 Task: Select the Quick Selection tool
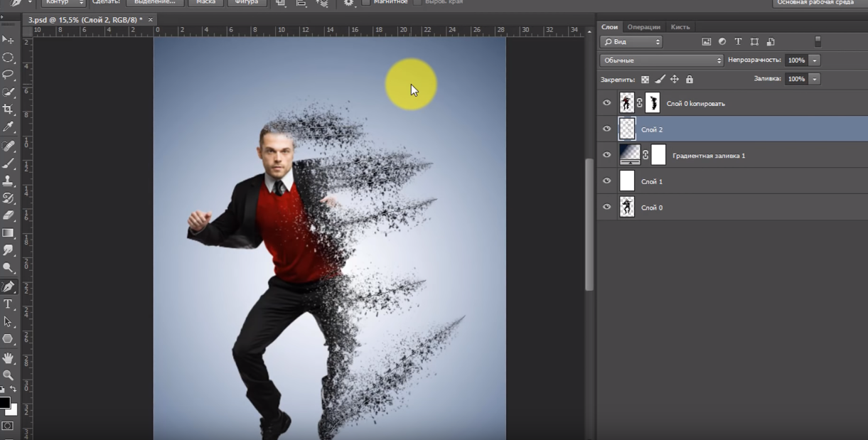[8, 92]
